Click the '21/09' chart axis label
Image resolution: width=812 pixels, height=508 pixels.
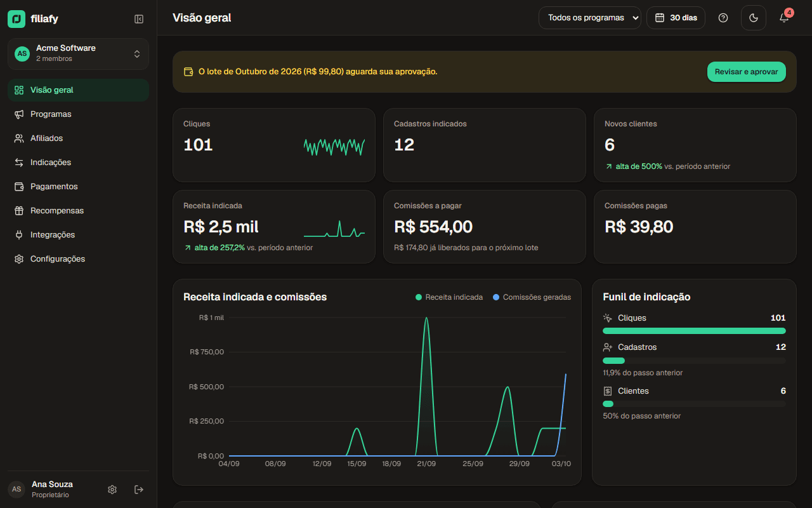tap(426, 464)
